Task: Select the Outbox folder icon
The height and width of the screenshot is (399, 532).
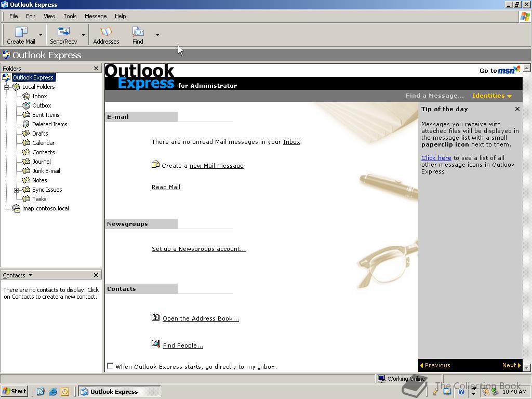Action: click(26, 105)
